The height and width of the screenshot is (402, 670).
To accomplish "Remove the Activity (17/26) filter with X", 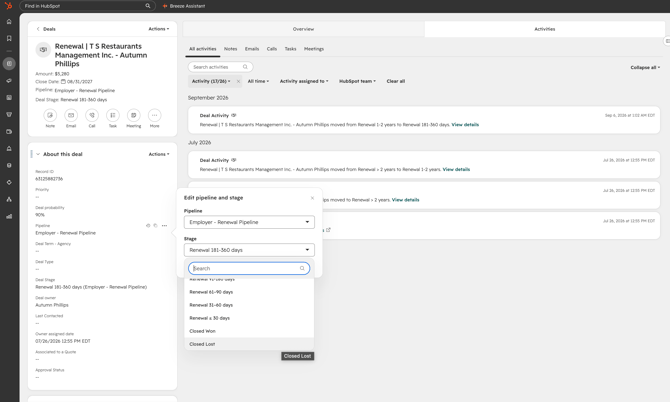I will point(238,81).
